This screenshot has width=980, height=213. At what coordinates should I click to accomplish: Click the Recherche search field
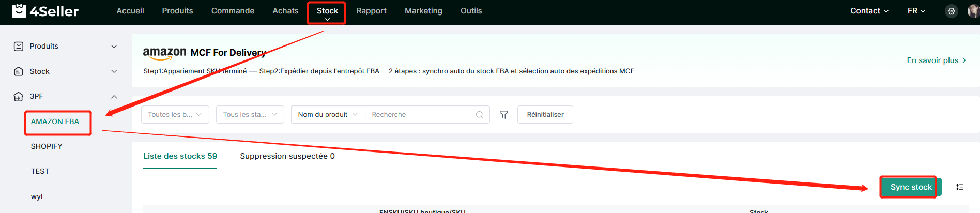click(x=427, y=115)
